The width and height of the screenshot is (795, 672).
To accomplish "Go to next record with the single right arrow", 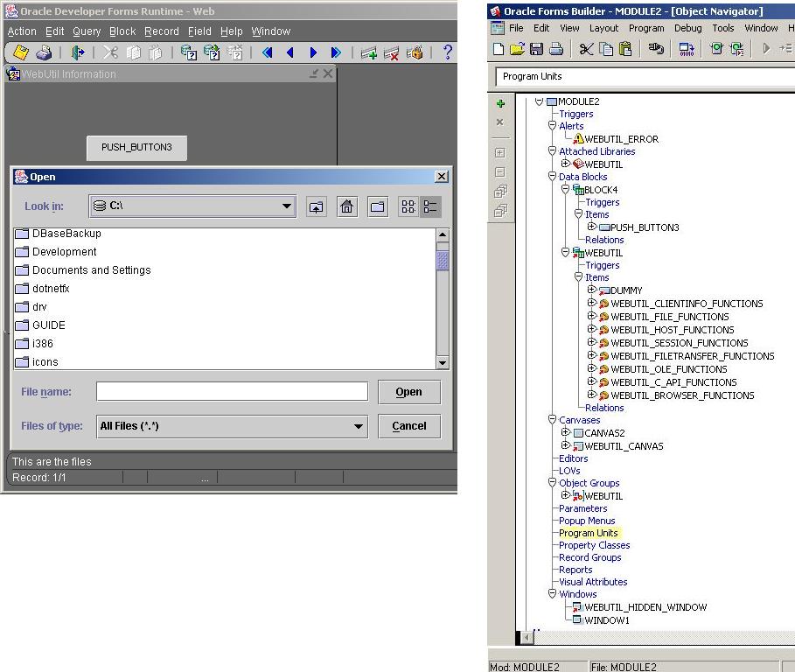I will click(313, 52).
